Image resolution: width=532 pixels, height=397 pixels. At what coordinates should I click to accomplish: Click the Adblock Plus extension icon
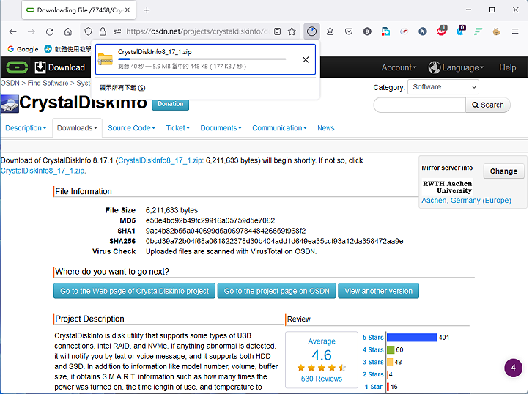coord(441,31)
